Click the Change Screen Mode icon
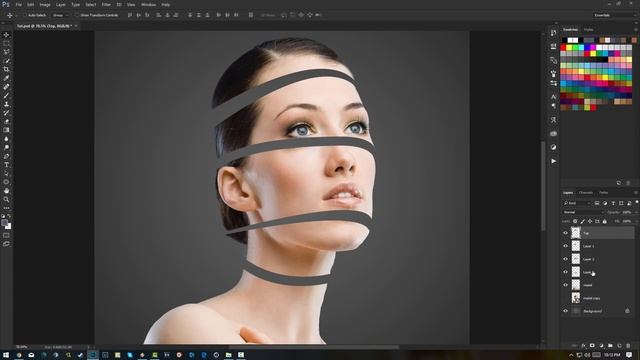 (6, 244)
